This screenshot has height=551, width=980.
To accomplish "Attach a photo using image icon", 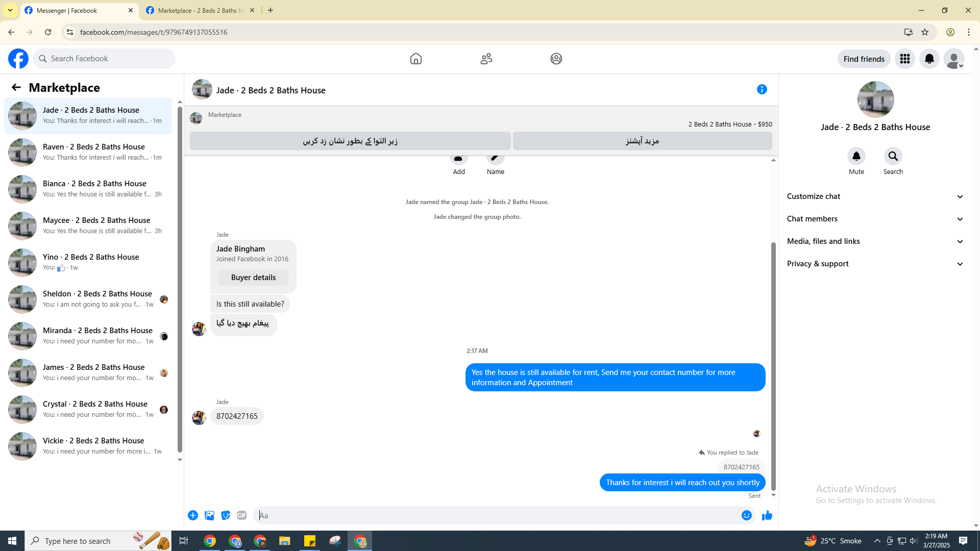I will [209, 515].
